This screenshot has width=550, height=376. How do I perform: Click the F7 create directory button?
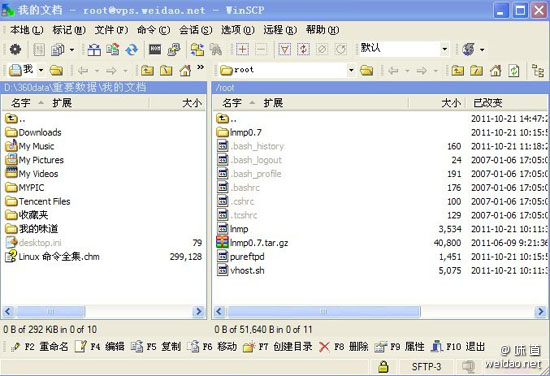tap(277, 347)
